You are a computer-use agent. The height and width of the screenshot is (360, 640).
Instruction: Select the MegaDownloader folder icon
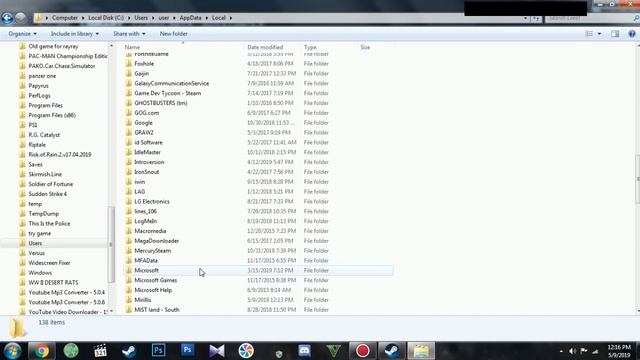point(129,241)
